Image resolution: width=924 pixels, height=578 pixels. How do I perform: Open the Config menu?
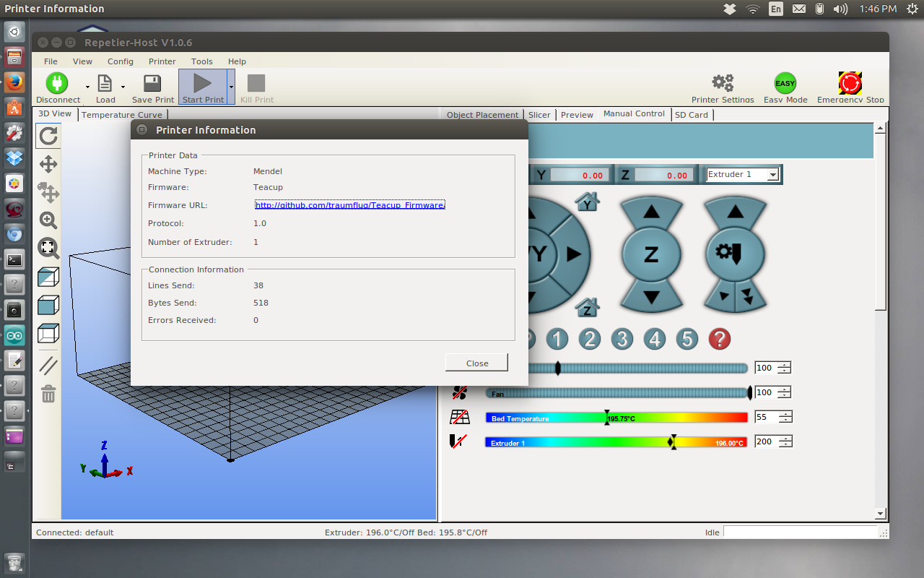point(121,61)
